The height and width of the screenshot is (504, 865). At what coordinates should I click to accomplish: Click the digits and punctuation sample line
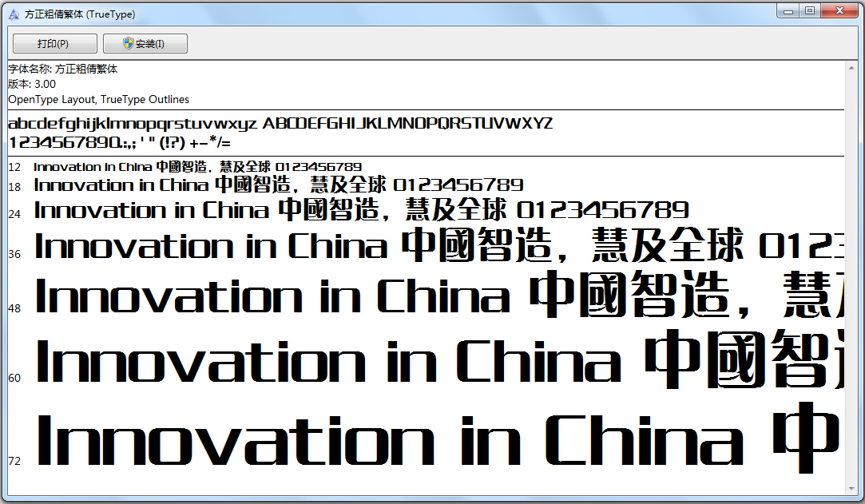click(119, 143)
